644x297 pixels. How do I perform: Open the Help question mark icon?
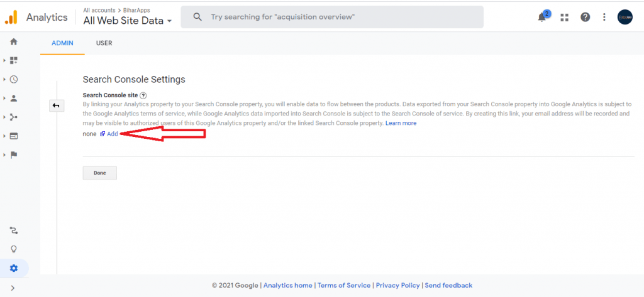pos(586,17)
